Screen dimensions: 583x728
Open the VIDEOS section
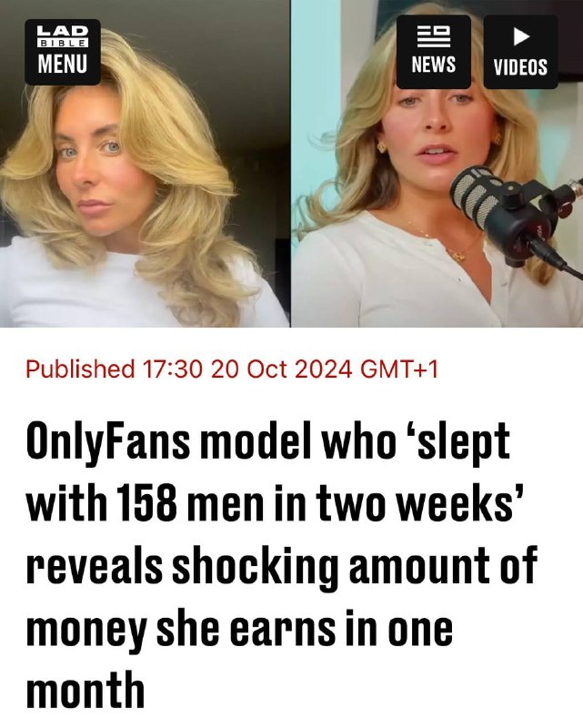click(x=521, y=52)
